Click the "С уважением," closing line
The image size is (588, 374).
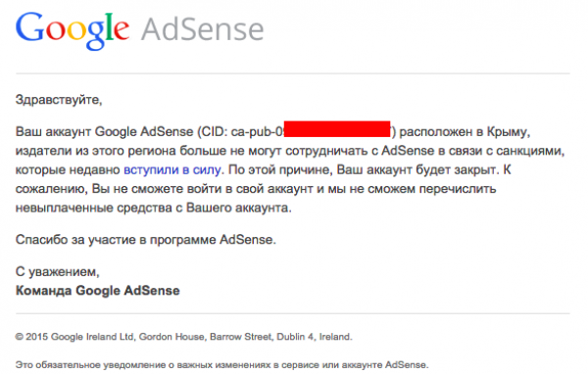(58, 272)
